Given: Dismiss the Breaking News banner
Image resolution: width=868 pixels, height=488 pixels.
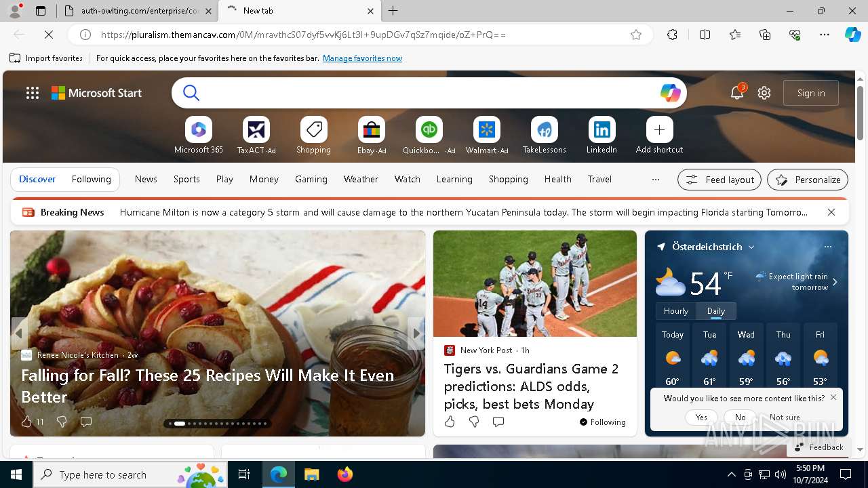Looking at the screenshot, I should (831, 212).
